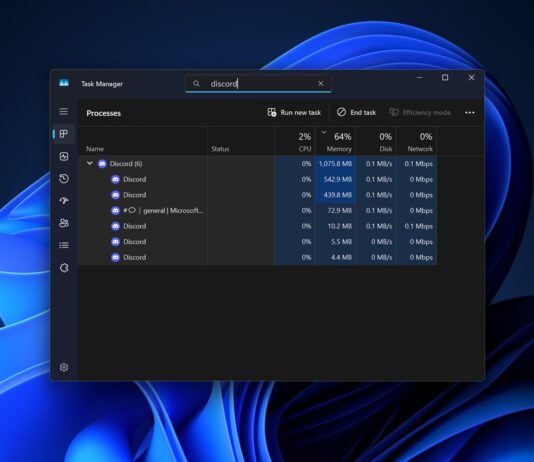534x462 pixels.
Task: Click the Discord (6) group icon
Action: 102,164
